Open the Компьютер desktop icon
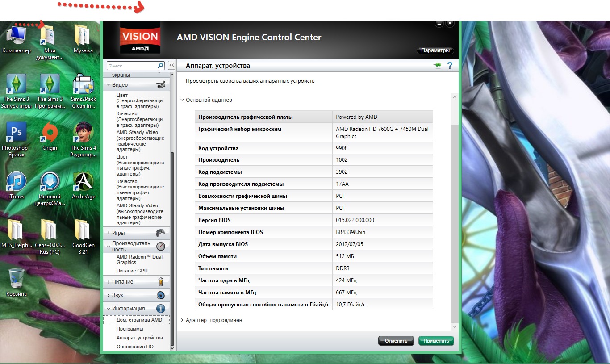Screen dimensions: 610x364 pos(17,39)
